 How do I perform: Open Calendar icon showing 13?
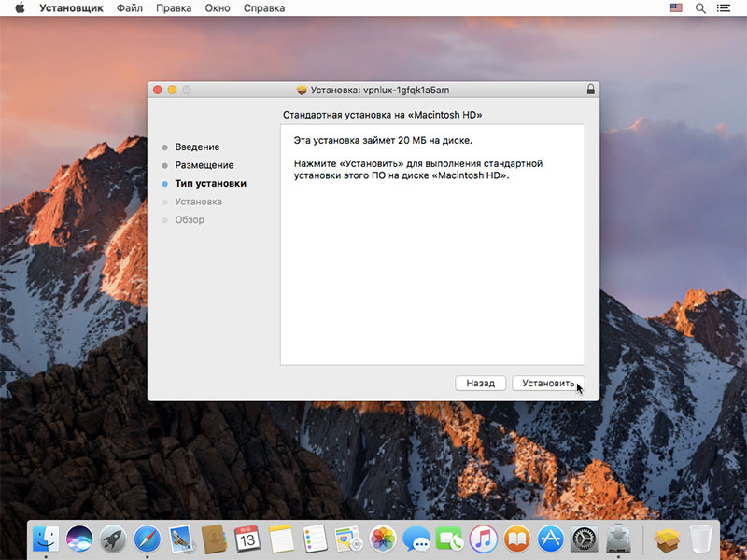[x=247, y=539]
